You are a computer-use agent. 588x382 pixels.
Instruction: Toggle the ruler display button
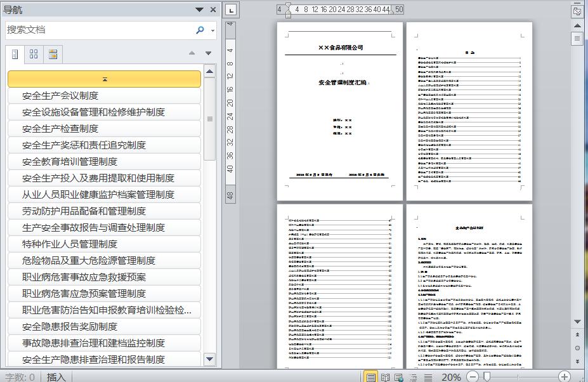[577, 11]
